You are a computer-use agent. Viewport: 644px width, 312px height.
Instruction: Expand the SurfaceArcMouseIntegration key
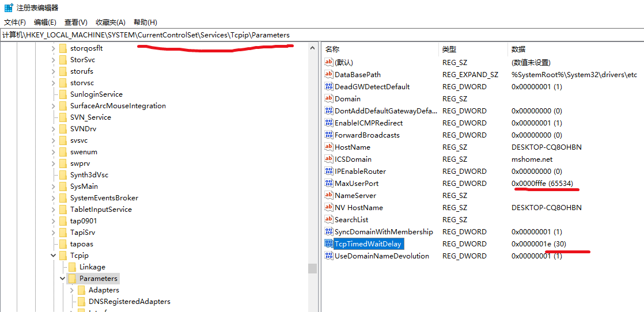pyautogui.click(x=53, y=106)
